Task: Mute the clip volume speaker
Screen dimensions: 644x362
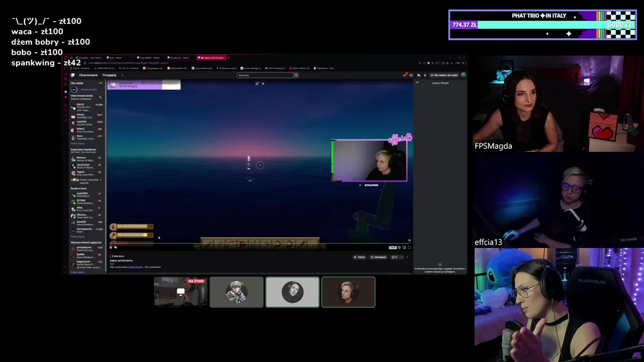Action: tap(116, 247)
